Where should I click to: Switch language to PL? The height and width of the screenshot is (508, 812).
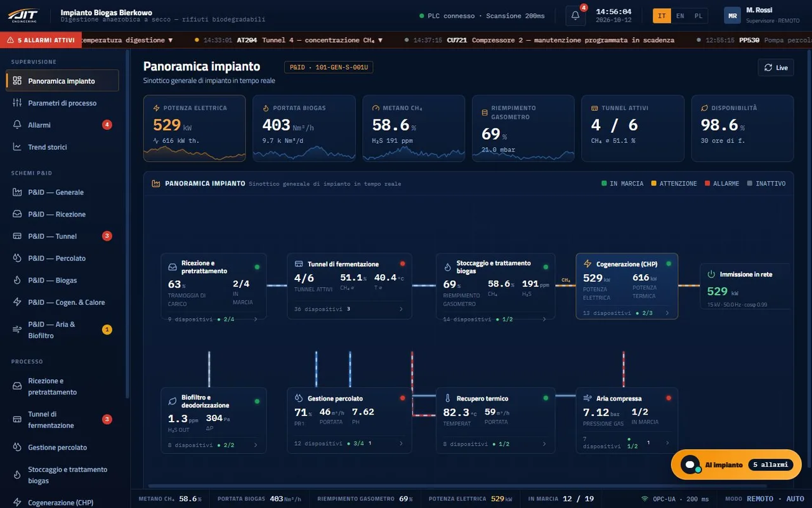point(698,16)
